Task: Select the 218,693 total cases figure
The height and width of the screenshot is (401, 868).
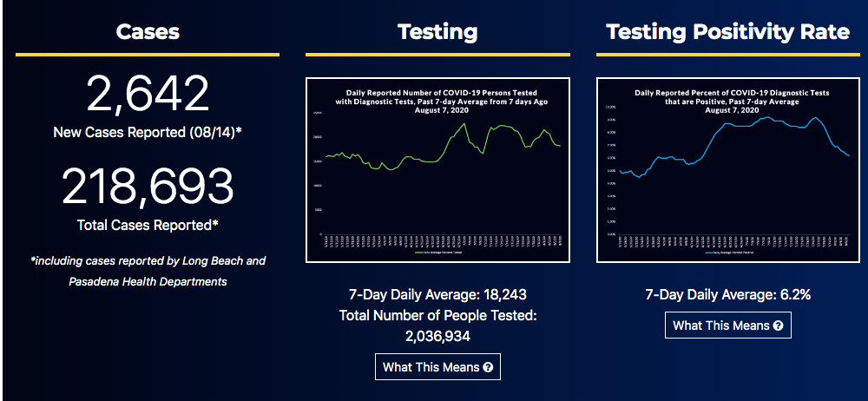Action: pyautogui.click(x=148, y=187)
